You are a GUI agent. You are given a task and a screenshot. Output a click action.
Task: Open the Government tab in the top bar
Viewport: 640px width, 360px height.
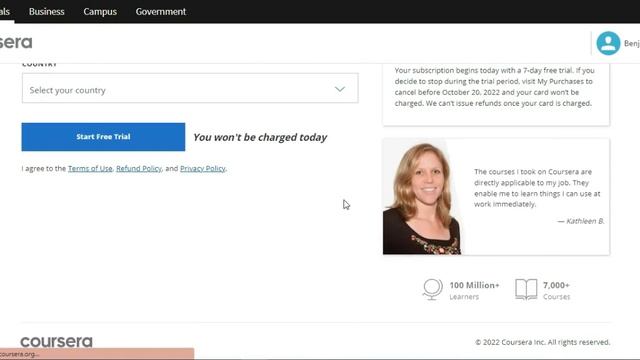[161, 11]
